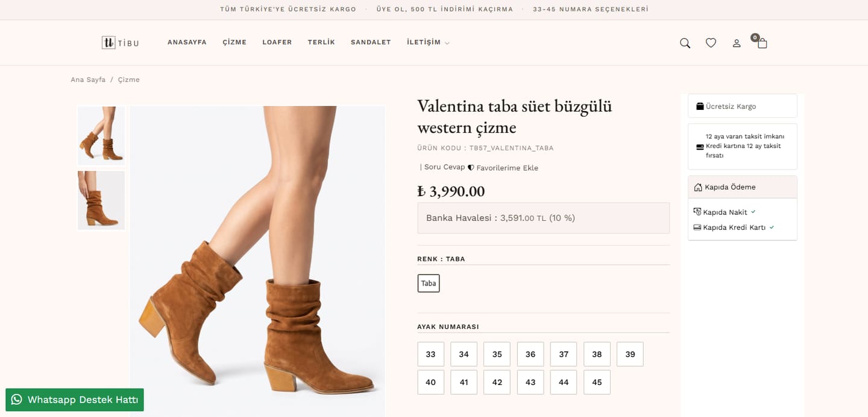Click the Soru Cevap link
The image size is (868, 417).
[444, 167]
